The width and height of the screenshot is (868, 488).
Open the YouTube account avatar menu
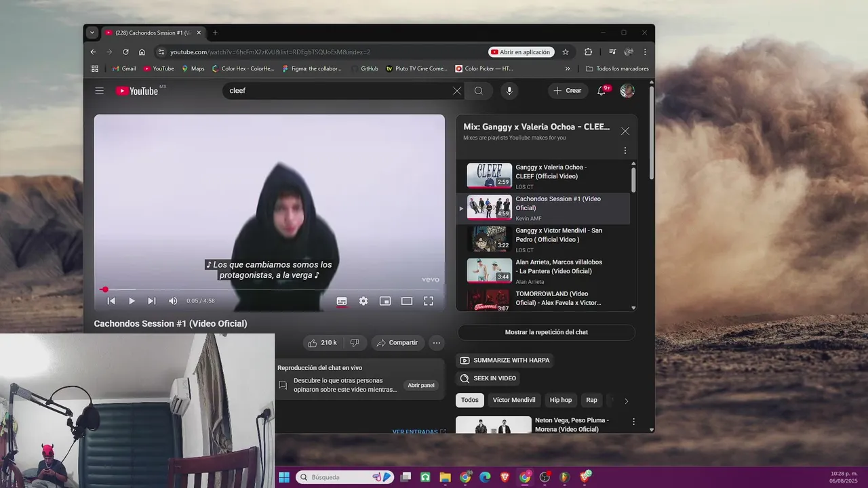click(627, 91)
